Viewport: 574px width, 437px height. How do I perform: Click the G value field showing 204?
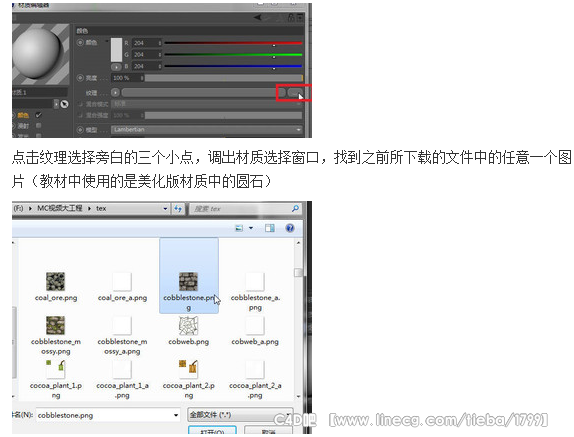pyautogui.click(x=146, y=55)
